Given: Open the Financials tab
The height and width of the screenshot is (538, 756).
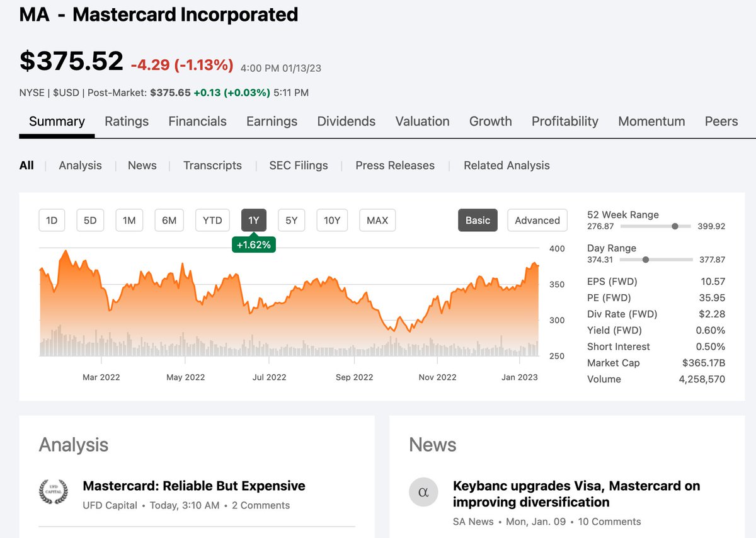Looking at the screenshot, I should 197,122.
